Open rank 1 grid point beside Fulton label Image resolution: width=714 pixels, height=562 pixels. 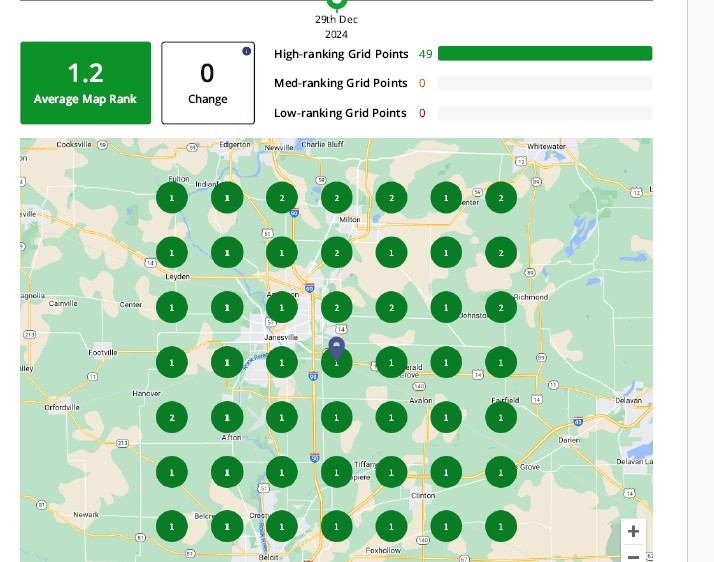click(172, 198)
